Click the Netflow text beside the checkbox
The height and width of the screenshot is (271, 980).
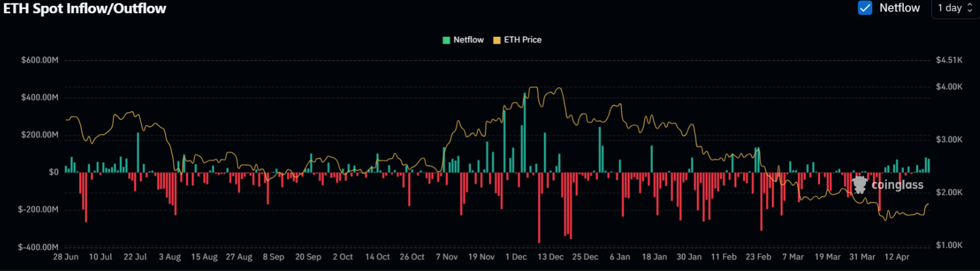point(899,8)
